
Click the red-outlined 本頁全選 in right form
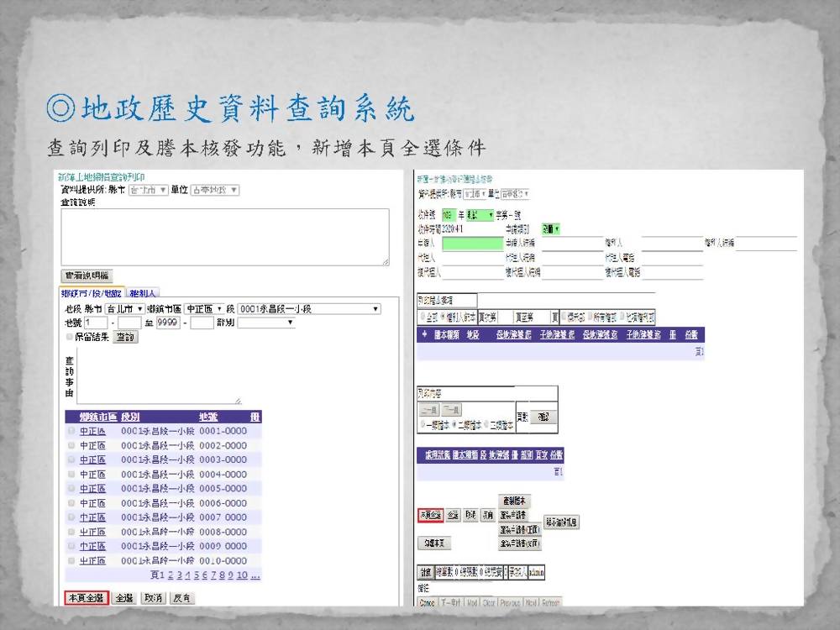430,515
